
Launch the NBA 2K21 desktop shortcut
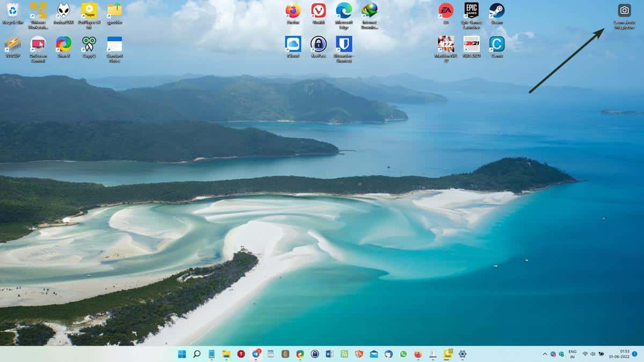click(x=472, y=47)
